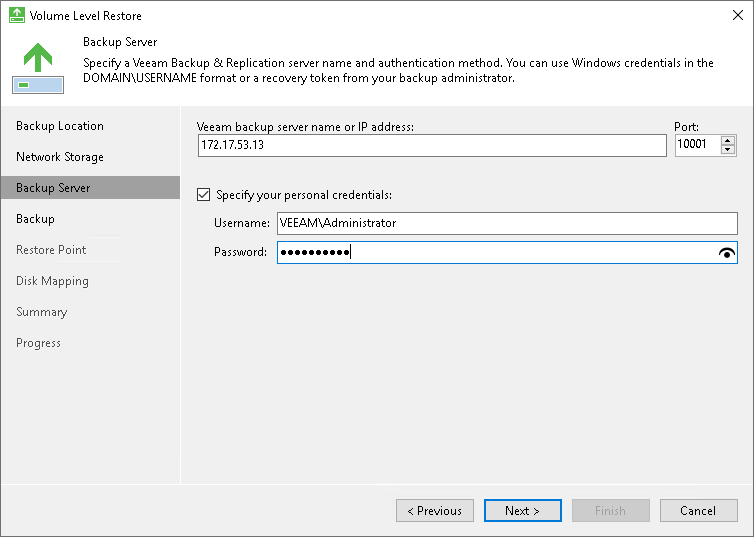
Task: Select Disk Mapping wizard step
Action: (52, 281)
